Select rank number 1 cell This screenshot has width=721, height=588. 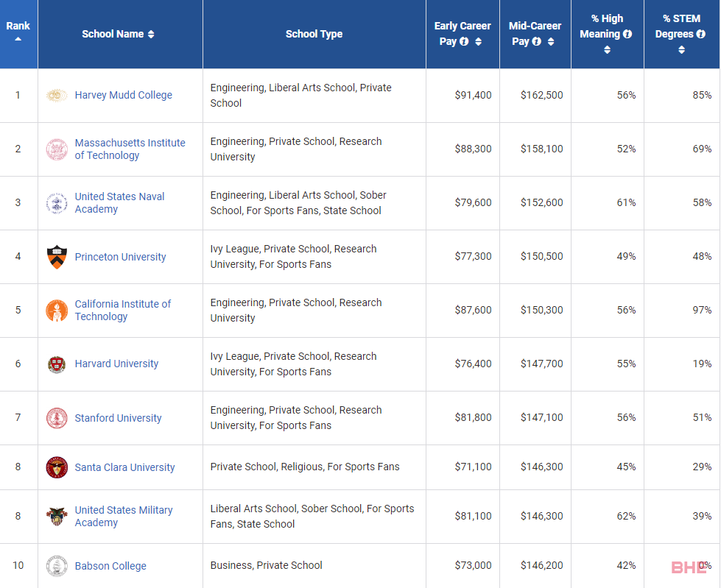pos(18,95)
